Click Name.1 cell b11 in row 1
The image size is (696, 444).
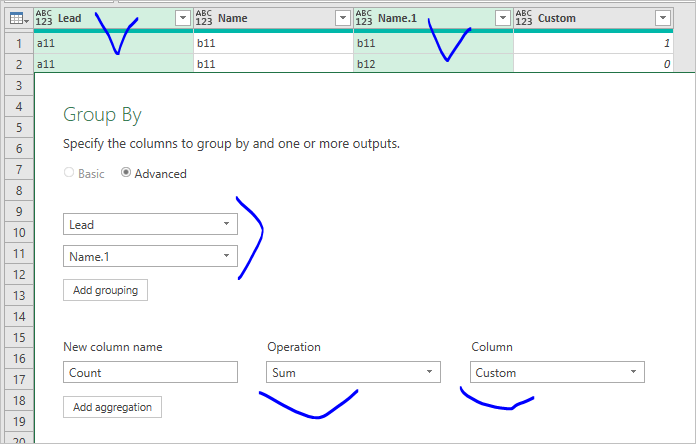tap(433, 43)
